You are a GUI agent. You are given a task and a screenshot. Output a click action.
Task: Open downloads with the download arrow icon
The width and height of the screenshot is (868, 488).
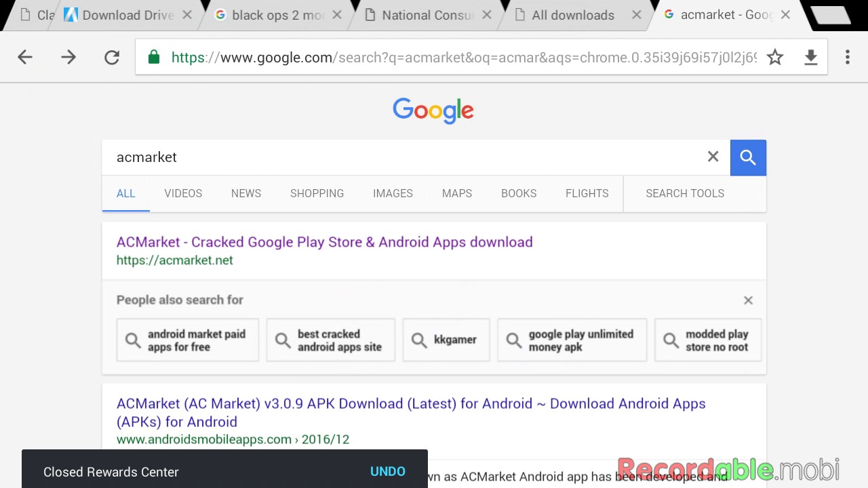[x=811, y=58]
